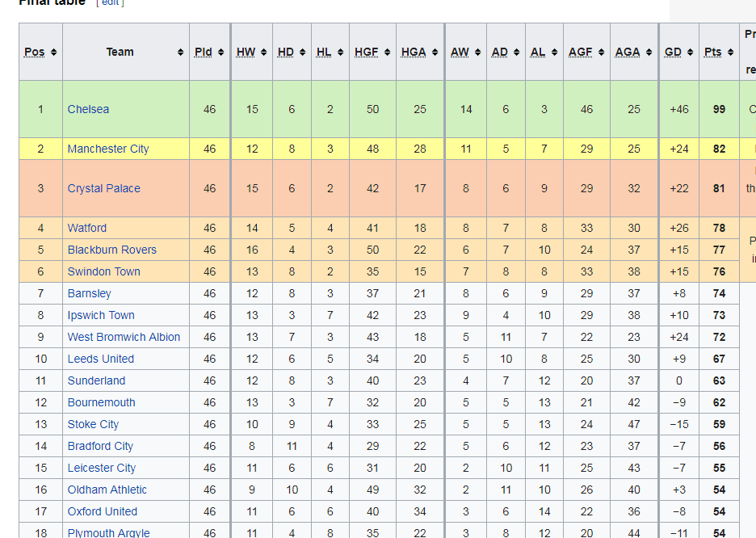Select Stoke City's −15 goal difference cell
This screenshot has height=538, width=756.
click(678, 424)
